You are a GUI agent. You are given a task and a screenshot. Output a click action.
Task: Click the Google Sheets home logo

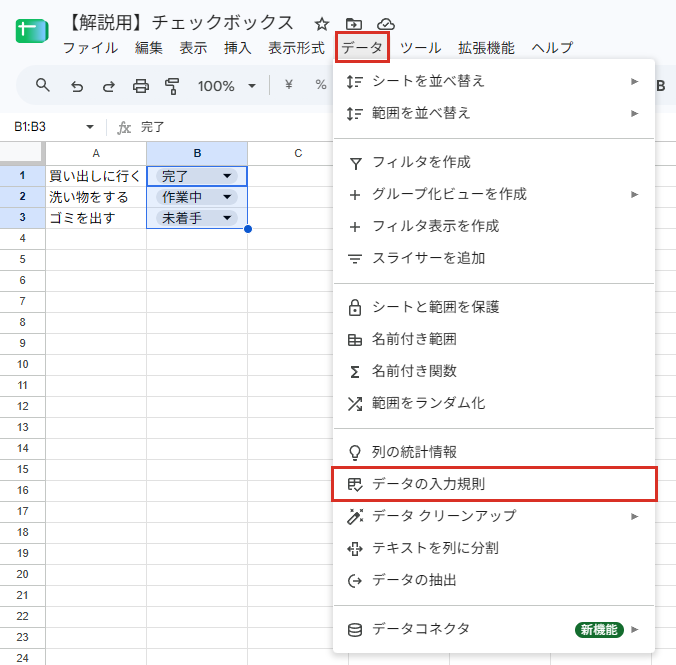(32, 31)
